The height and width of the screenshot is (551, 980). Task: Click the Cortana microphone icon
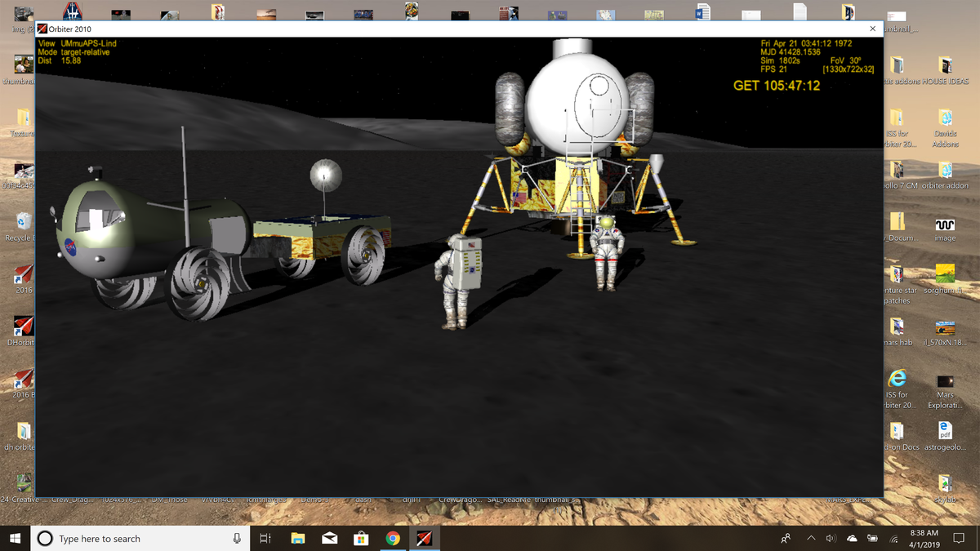[237, 538]
